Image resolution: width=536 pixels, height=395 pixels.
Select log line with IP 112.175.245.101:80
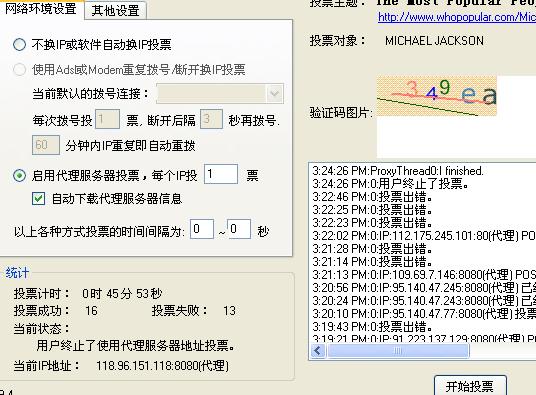(x=424, y=236)
